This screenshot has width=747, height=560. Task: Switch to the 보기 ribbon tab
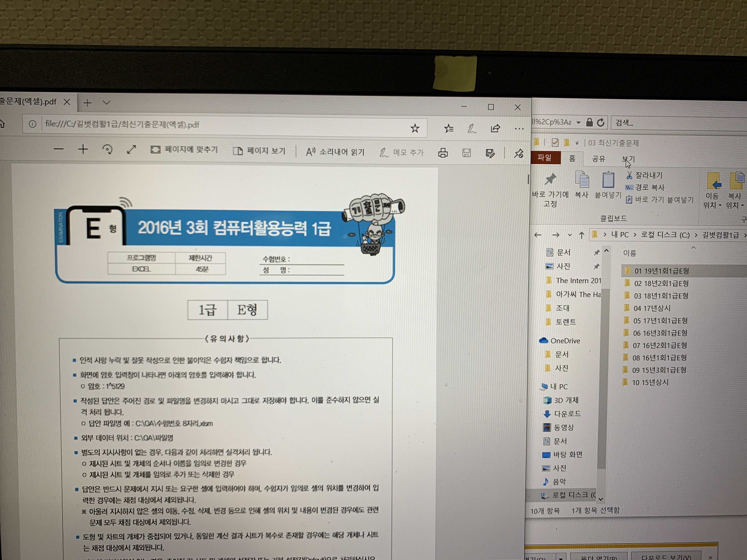(628, 159)
